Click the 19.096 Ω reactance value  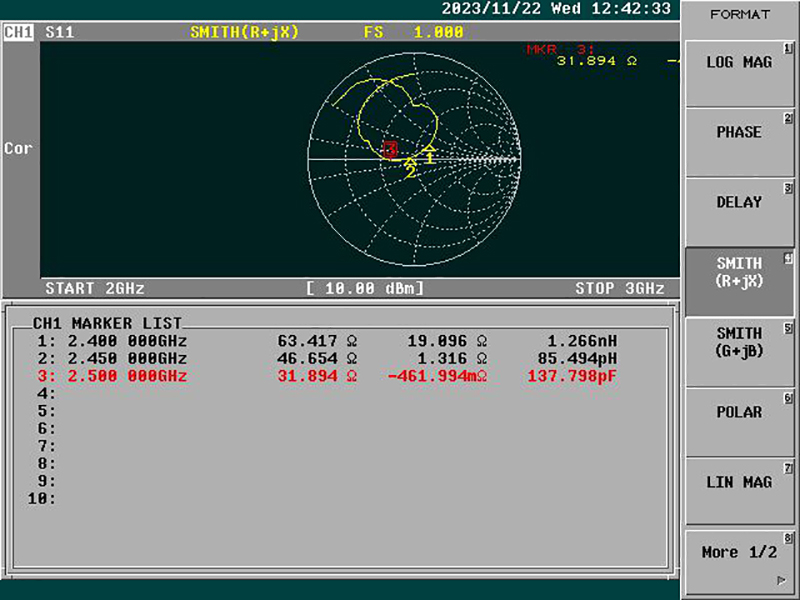[x=447, y=341]
